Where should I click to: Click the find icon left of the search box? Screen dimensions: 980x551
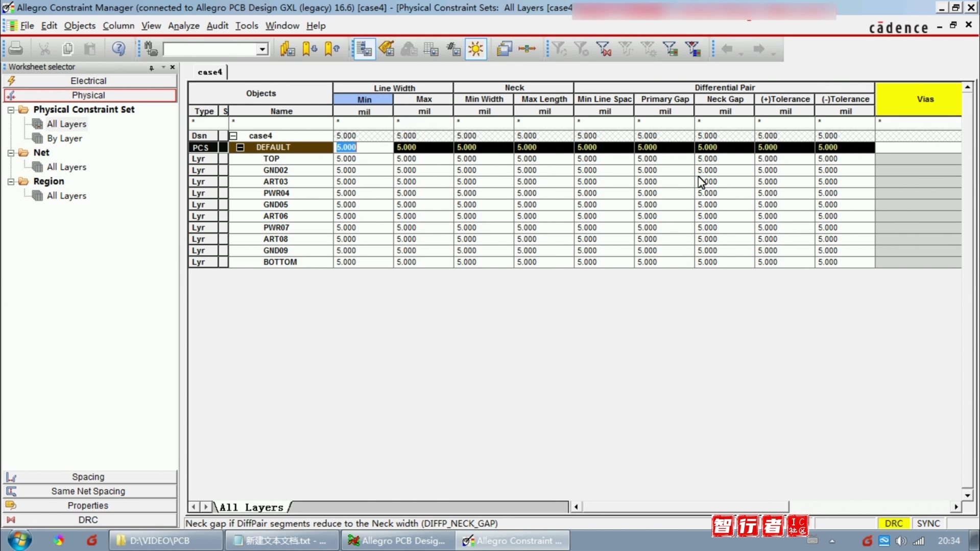(x=151, y=49)
